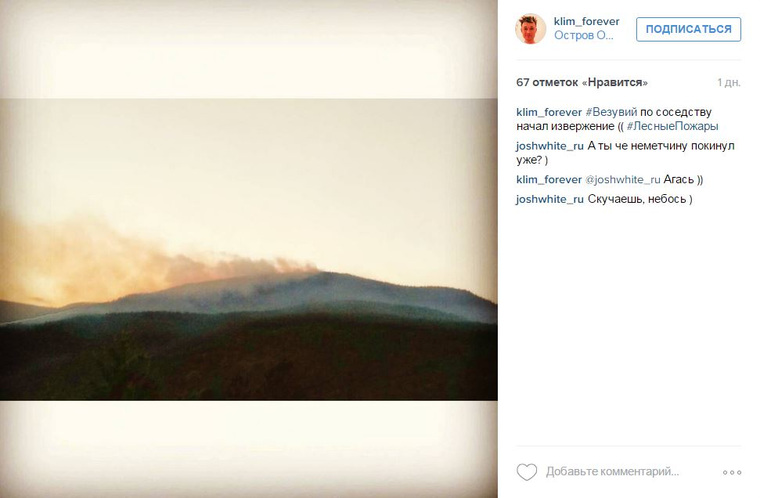Click the А ты че неметчину comment text

[625, 153]
